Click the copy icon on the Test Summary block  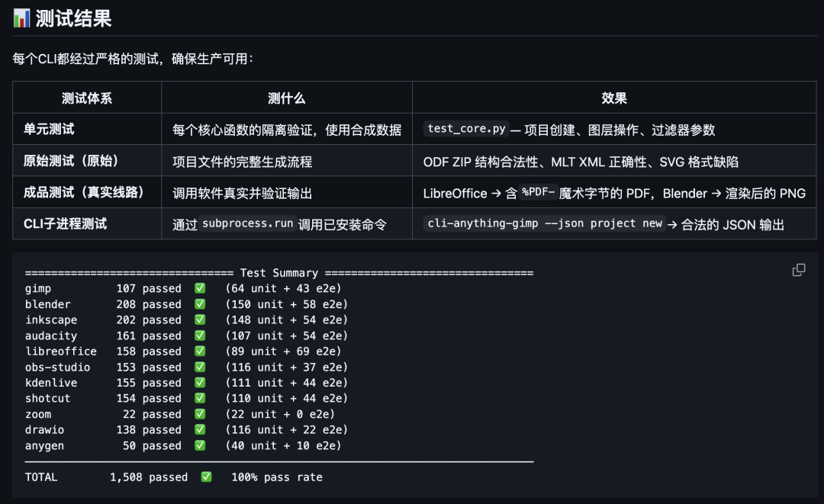pos(799,270)
